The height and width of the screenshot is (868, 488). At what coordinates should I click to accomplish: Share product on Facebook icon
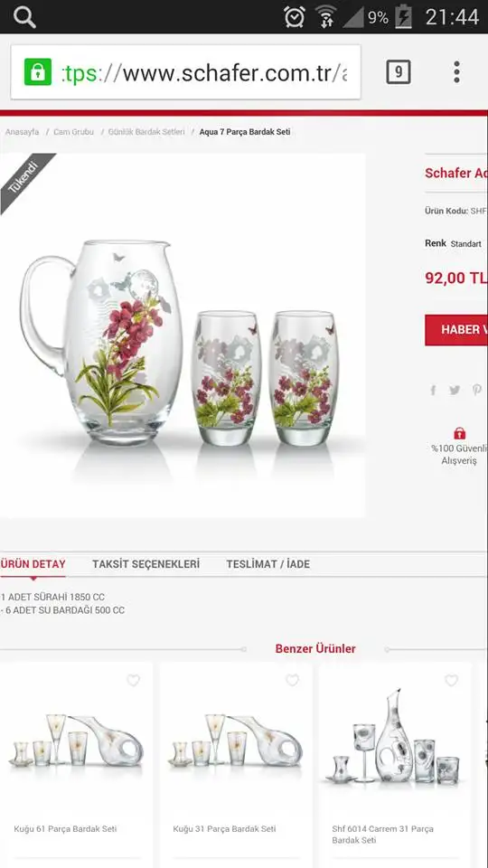433,391
